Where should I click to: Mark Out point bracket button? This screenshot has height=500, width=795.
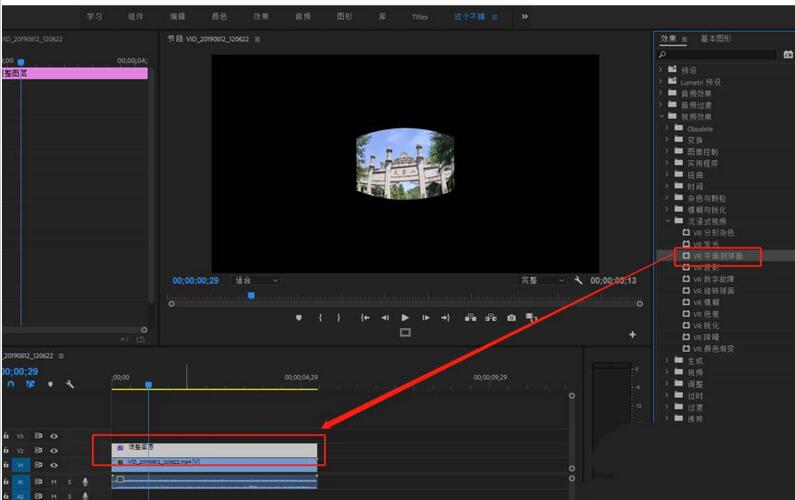point(339,317)
